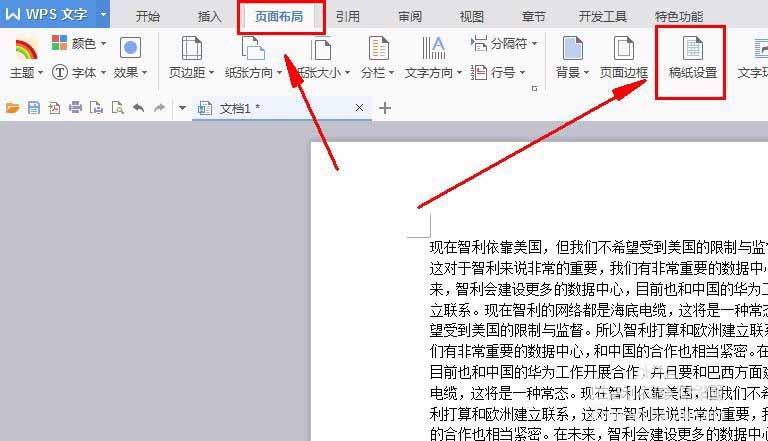Click the 纸张方向 orientation icon
768x441 pixels.
[x=253, y=48]
